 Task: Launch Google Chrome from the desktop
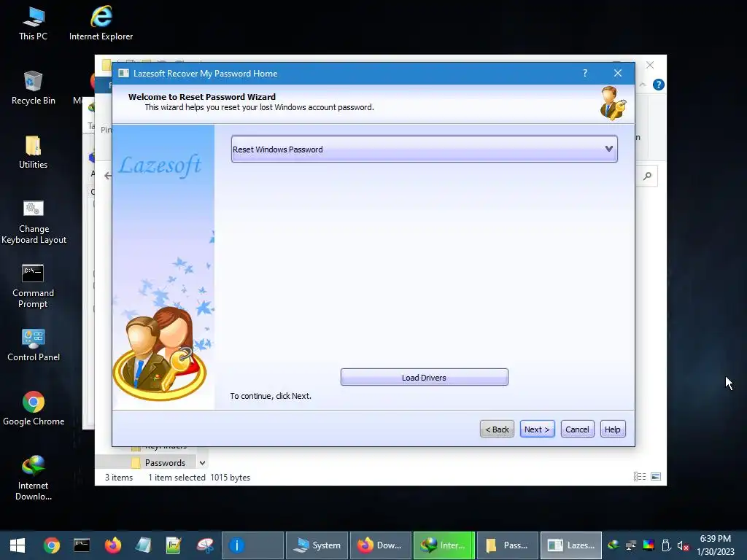tap(34, 408)
